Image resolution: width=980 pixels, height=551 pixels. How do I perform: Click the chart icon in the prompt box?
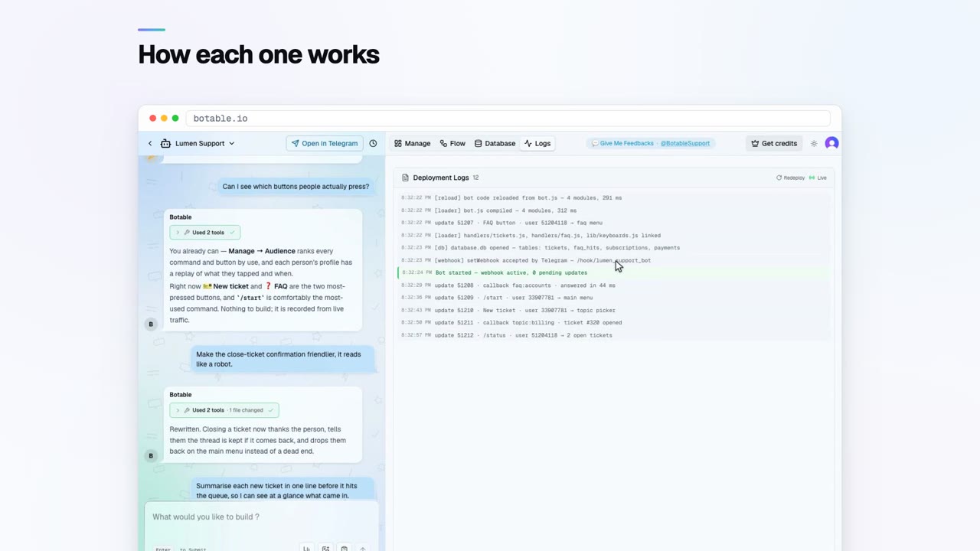(306, 548)
